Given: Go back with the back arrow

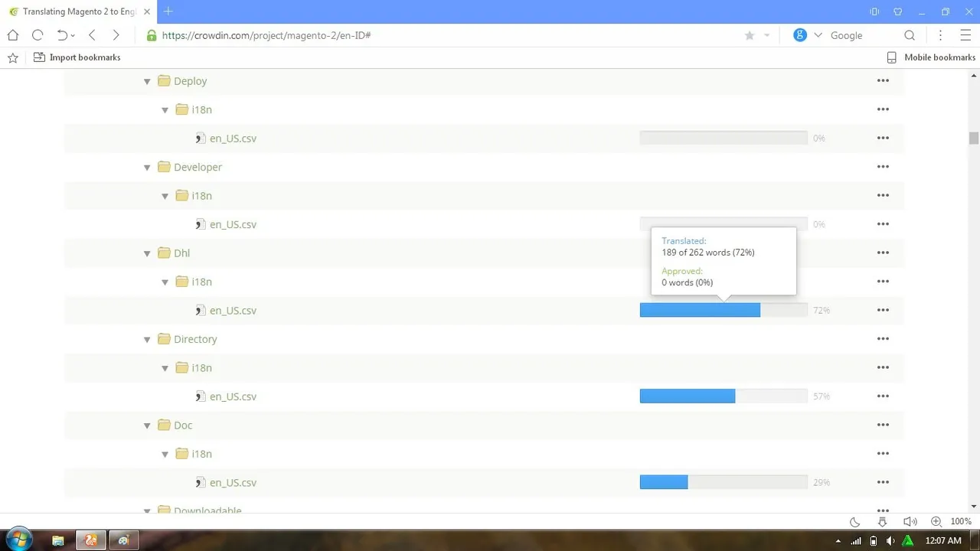Looking at the screenshot, I should click(92, 35).
